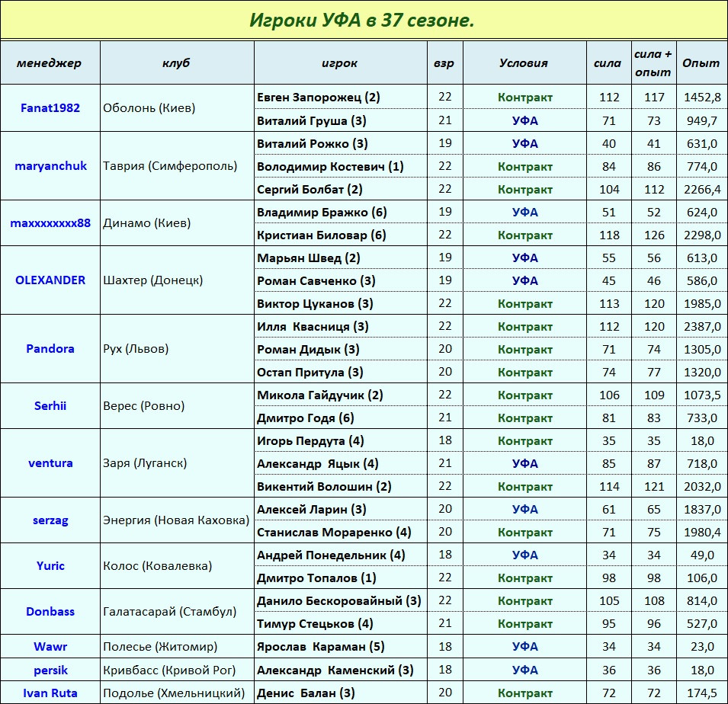Click player 'Роман Дидык (3)'
This screenshot has height=704, width=728.
click(x=308, y=350)
